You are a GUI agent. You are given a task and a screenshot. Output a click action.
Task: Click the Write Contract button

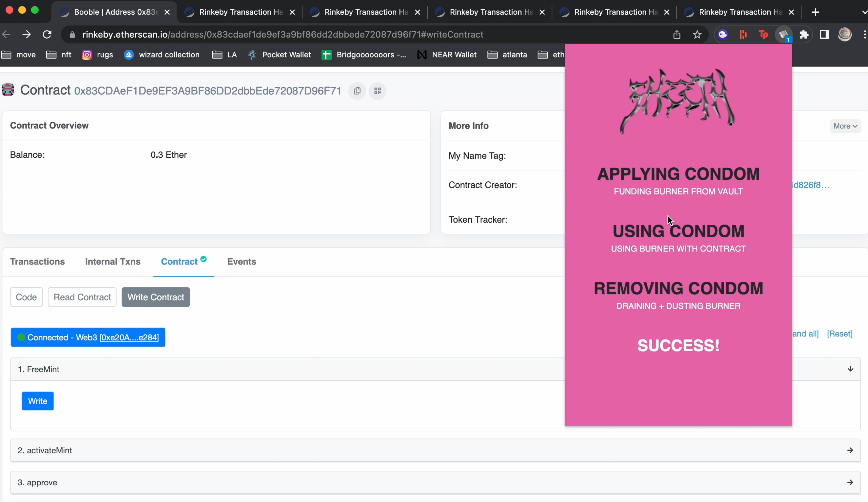click(156, 297)
